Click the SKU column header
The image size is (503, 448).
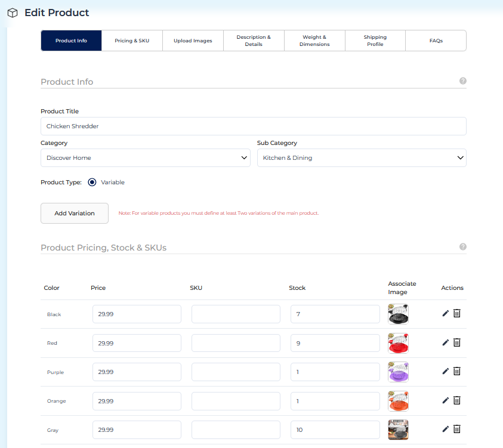tap(196, 288)
